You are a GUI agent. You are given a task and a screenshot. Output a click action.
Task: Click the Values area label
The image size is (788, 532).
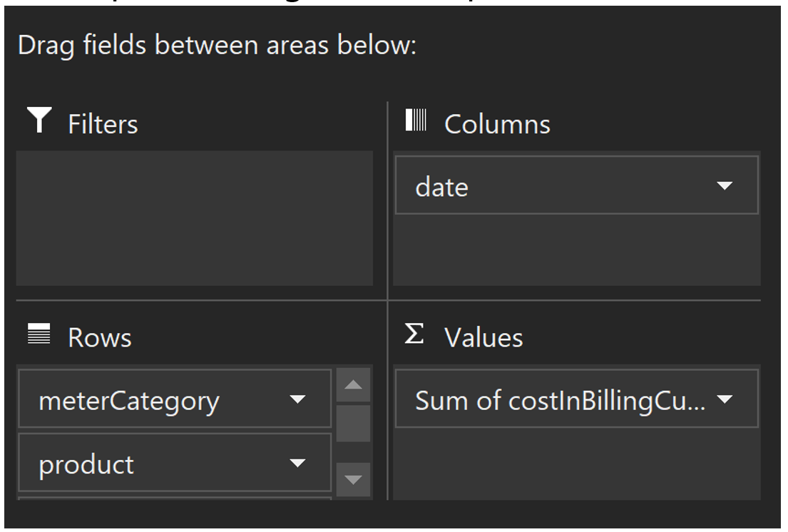(483, 337)
